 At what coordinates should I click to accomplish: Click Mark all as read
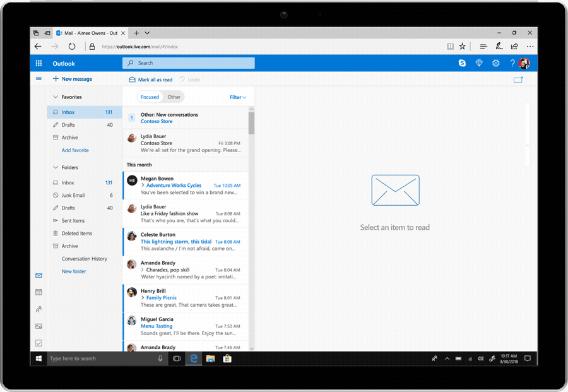coord(150,80)
